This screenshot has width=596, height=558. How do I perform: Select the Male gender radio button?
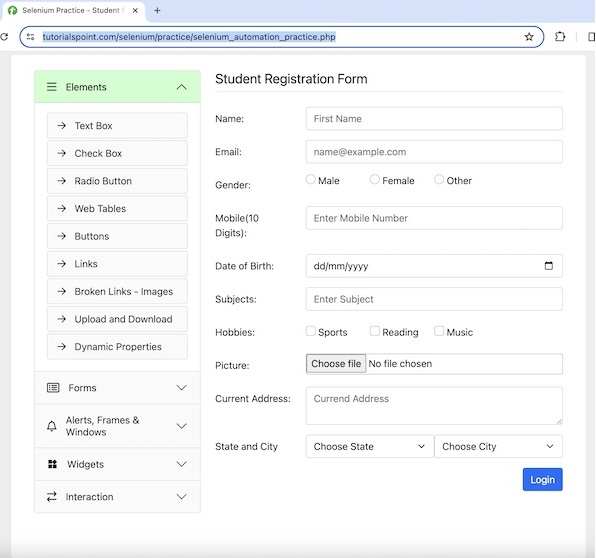(311, 179)
